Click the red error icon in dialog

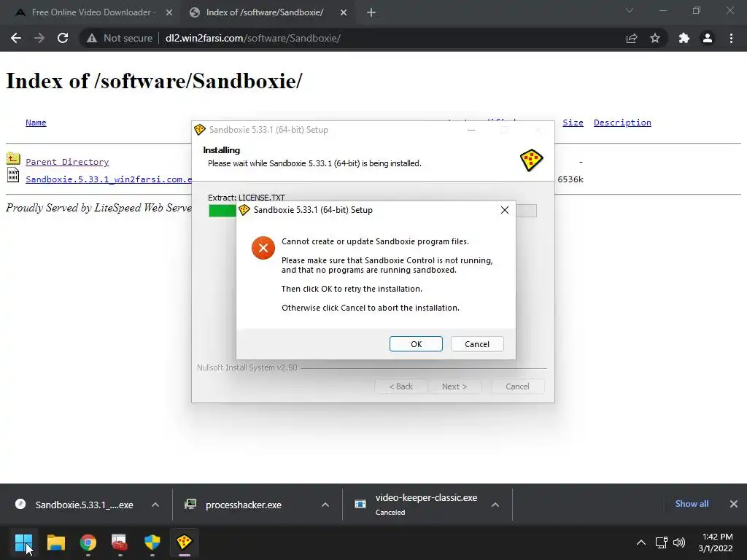263,248
